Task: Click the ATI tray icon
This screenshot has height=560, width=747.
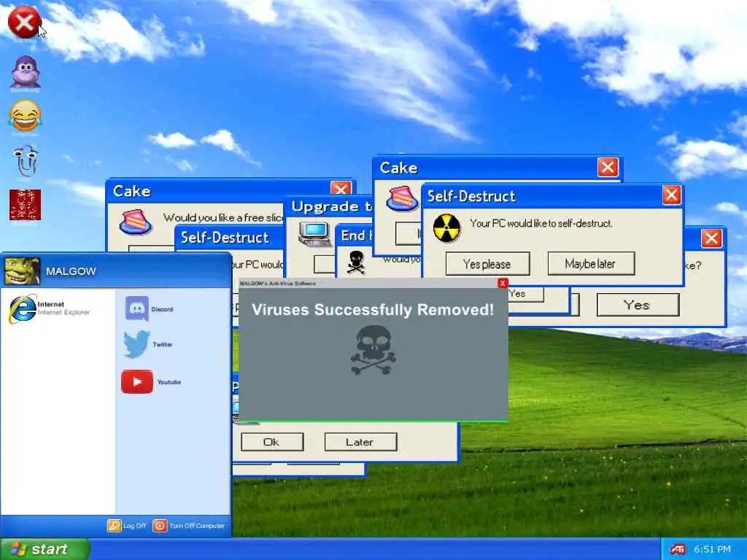Action: [678, 549]
